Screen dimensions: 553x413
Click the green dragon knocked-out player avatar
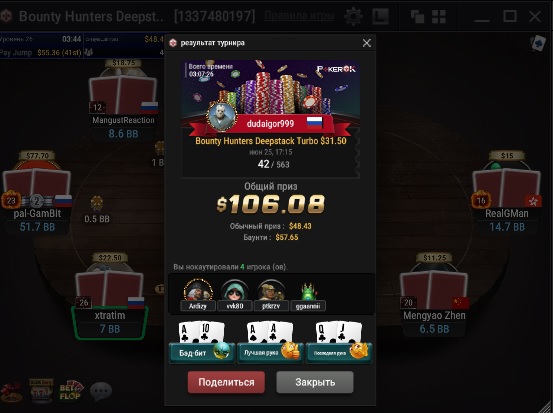tap(308, 291)
